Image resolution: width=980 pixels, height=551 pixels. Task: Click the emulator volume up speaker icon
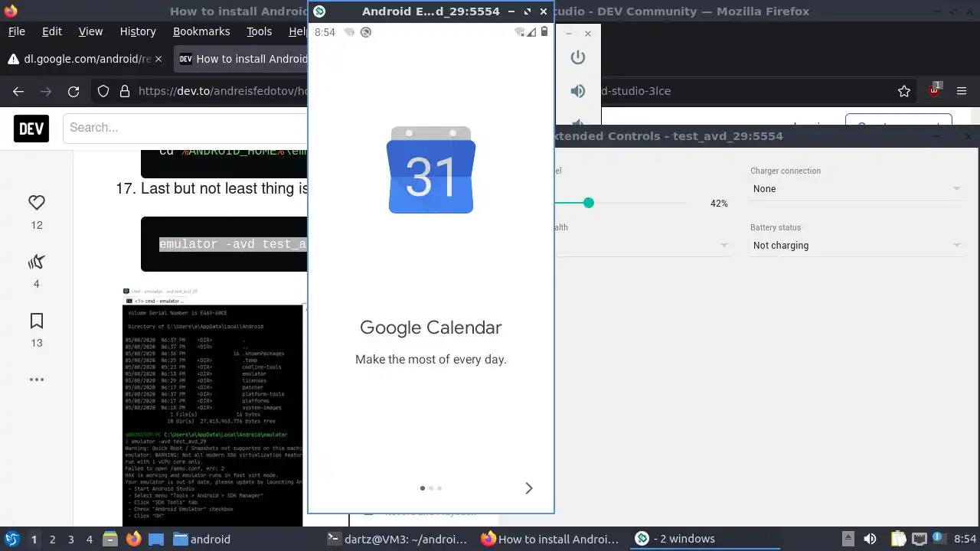pyautogui.click(x=578, y=91)
